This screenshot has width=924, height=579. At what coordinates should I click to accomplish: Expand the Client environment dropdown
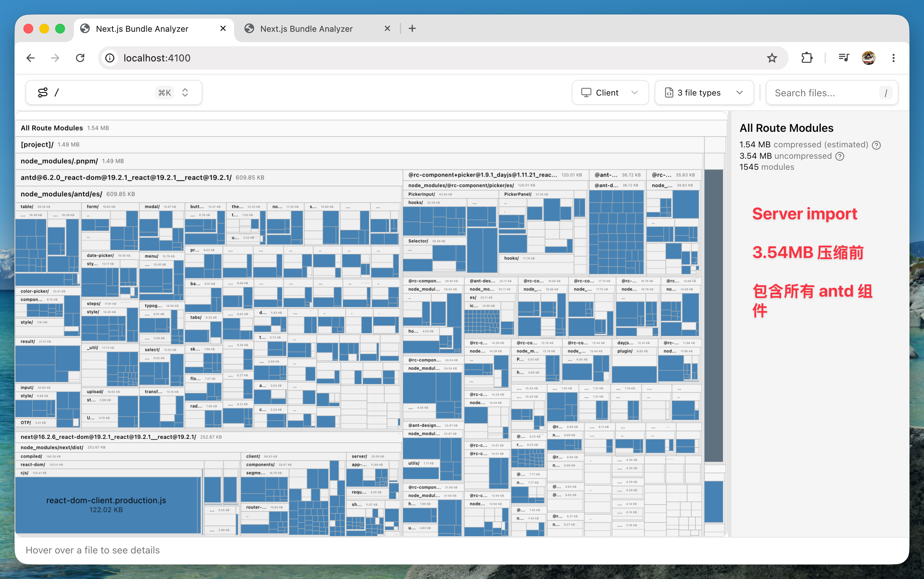[610, 93]
